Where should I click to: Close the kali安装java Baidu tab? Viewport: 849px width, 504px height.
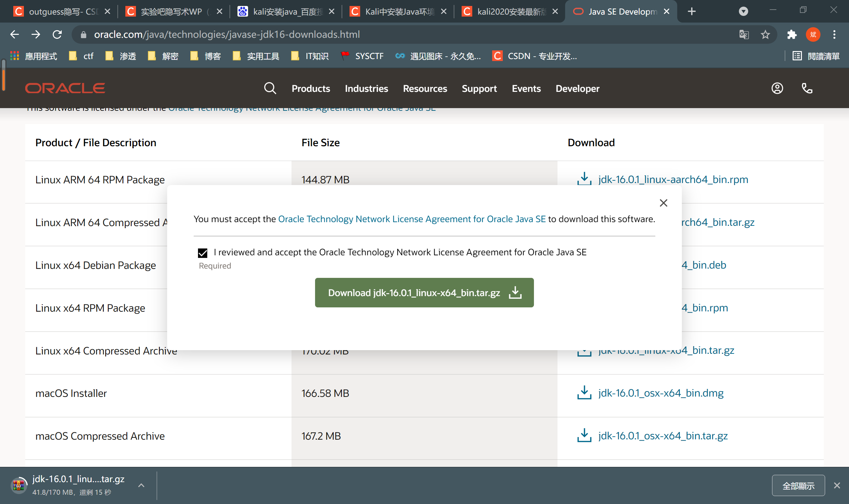[332, 12]
